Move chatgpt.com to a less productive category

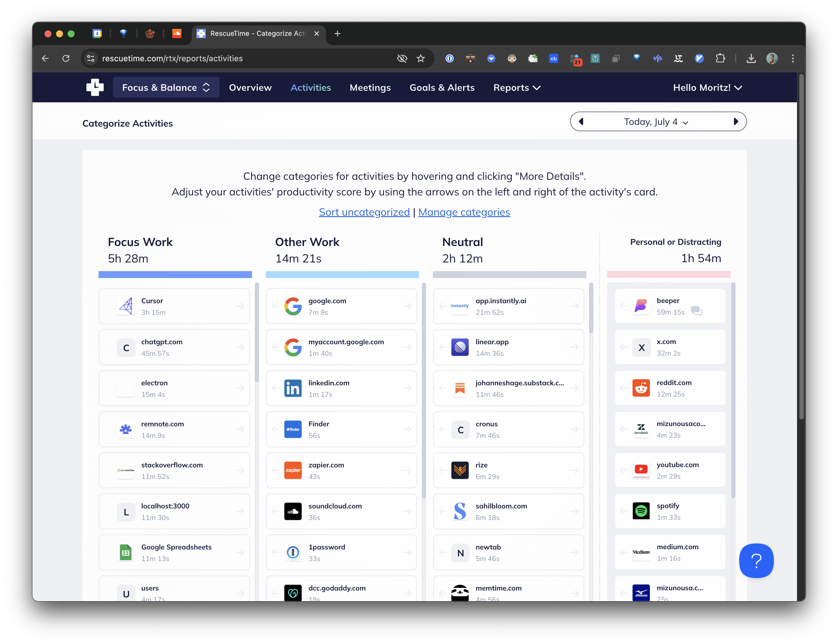pyautogui.click(x=240, y=347)
